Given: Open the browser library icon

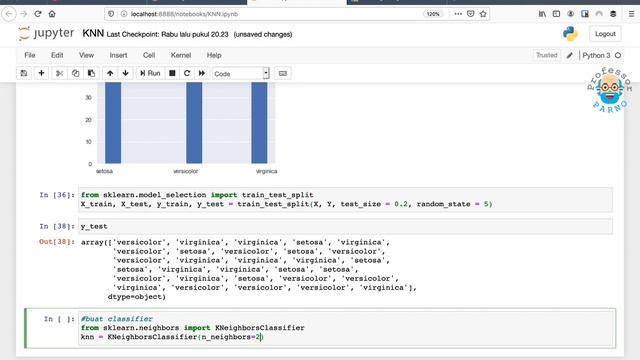Looking at the screenshot, I should [x=542, y=14].
